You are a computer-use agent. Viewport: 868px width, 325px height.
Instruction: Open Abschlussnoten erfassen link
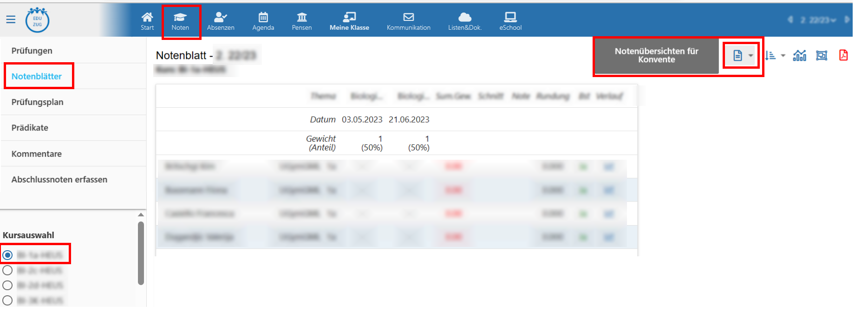(x=59, y=180)
